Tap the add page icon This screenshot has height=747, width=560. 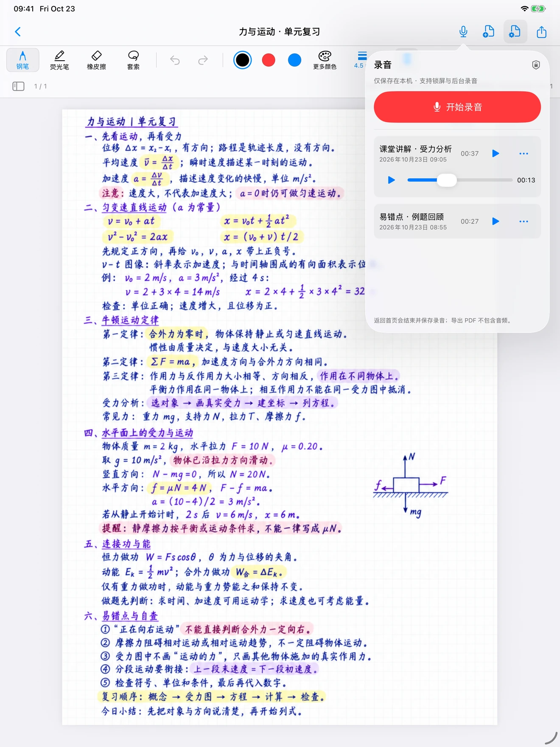489,32
